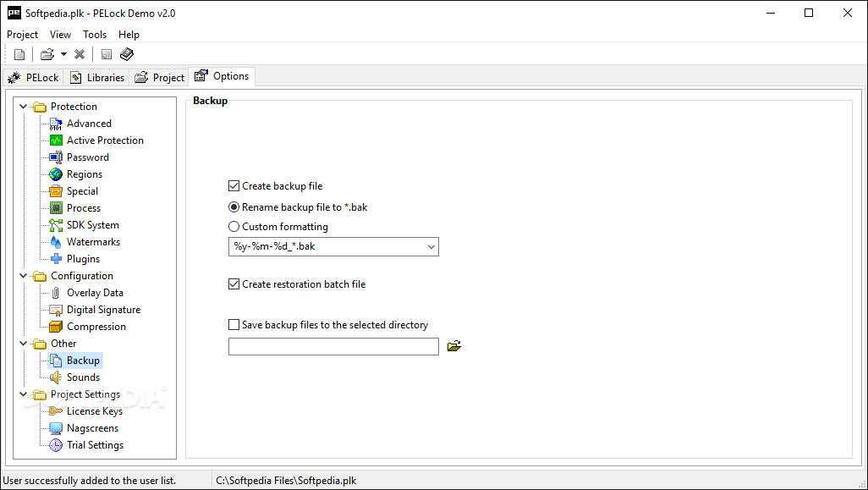
Task: Collapse the Protection tree node
Action: point(23,107)
